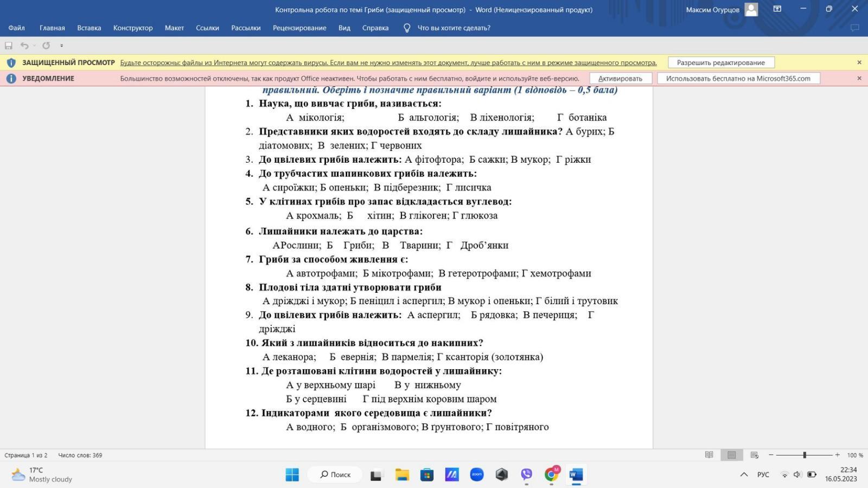The image size is (868, 488).
Task: Open the Файл menu
Action: coord(16,28)
